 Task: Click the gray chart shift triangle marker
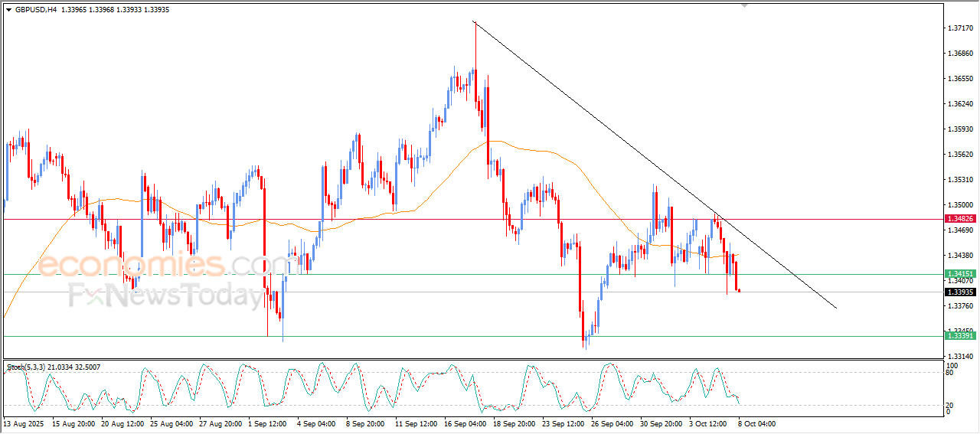click(743, 5)
